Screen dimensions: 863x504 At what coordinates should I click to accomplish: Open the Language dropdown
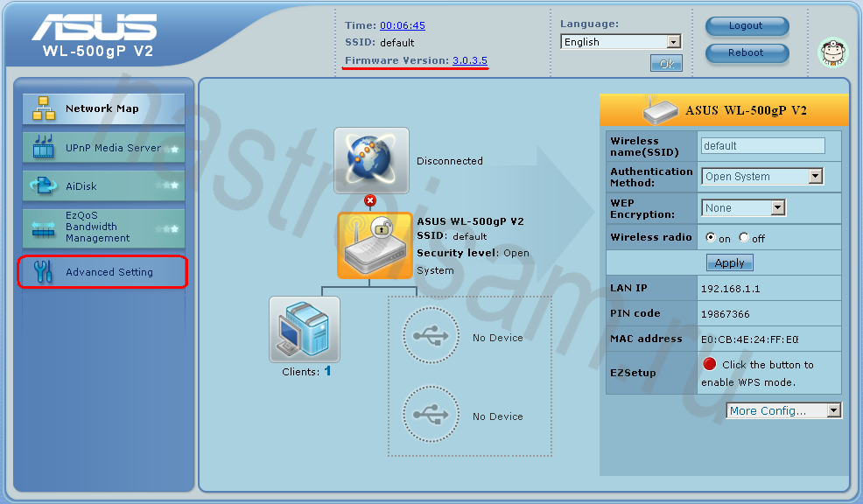coord(621,42)
